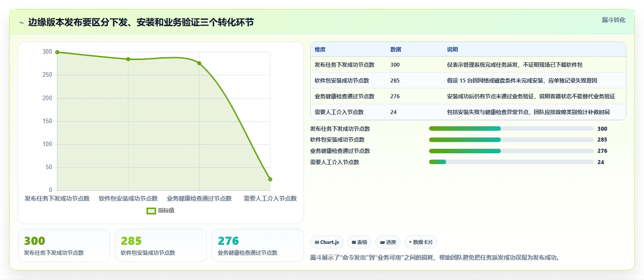This screenshot has width=644, height=280.
Task: Click chart data point for 需要人工介入节点数
Action: 270,179
